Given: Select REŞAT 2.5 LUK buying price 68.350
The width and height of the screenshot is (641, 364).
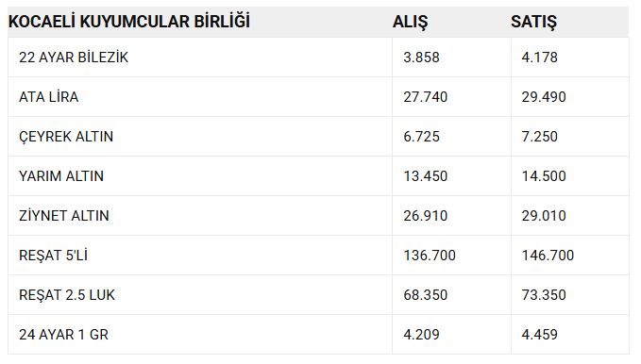Looking at the screenshot, I should 426,295.
